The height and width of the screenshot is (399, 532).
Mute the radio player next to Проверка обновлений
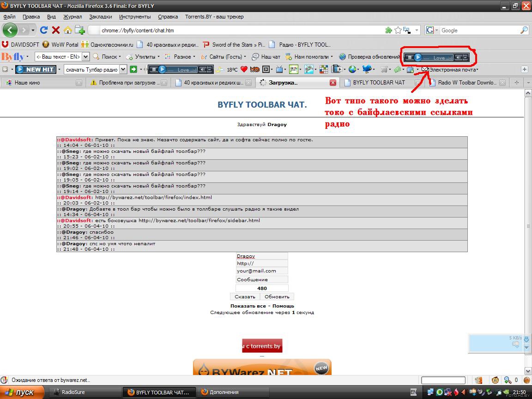[x=458, y=57]
